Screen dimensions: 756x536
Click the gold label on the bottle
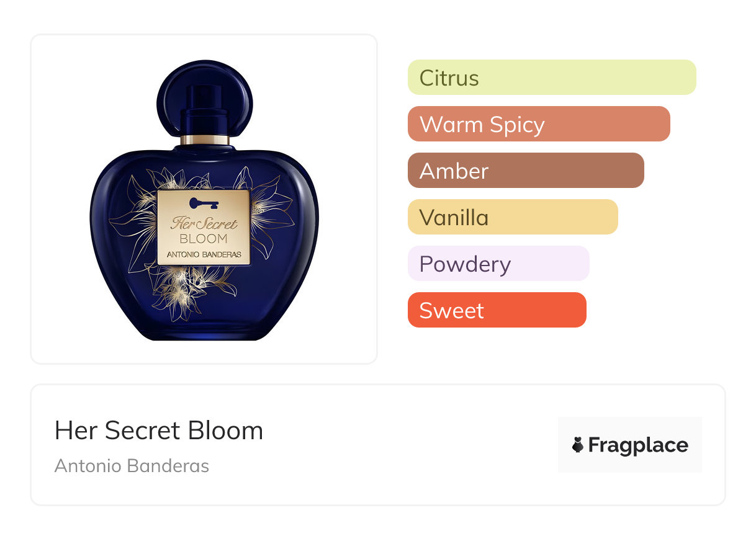click(x=204, y=227)
